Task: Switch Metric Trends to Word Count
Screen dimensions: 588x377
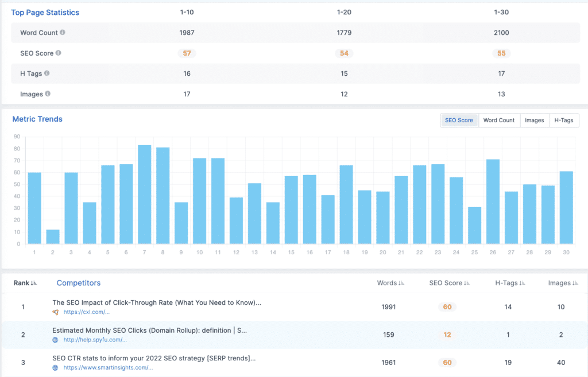Action: coord(498,121)
